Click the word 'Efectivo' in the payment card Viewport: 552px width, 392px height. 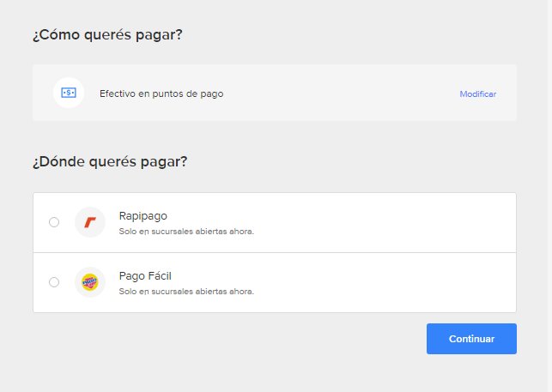click(117, 93)
